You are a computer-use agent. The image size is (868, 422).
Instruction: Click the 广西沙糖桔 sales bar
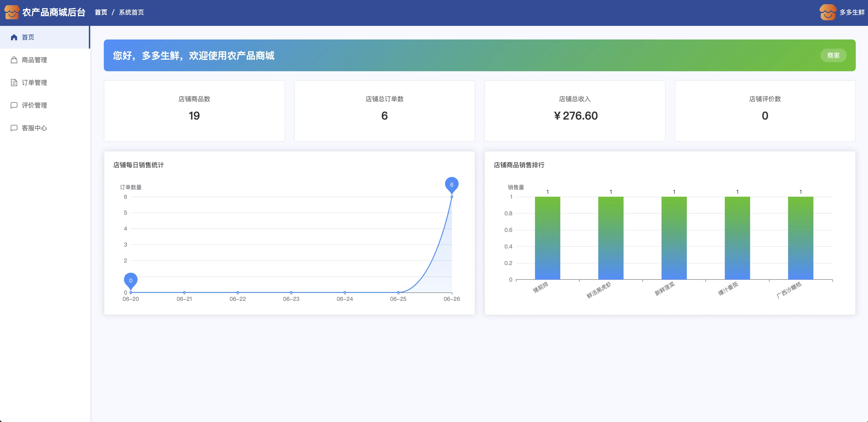coord(800,238)
